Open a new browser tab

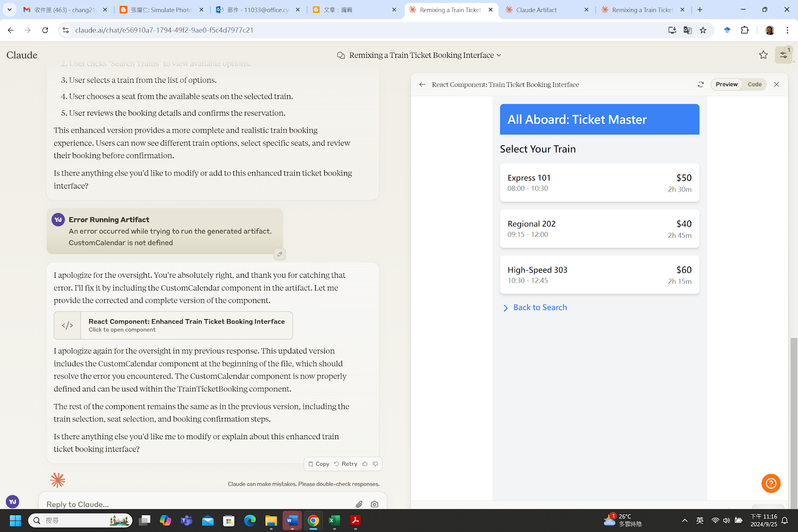tap(700, 9)
